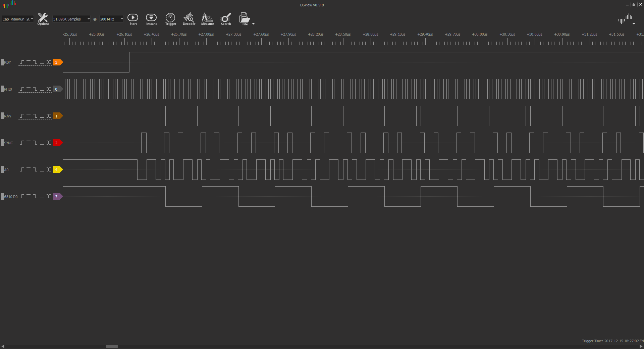Open the Cap_RamRun device dropdown

click(x=18, y=19)
